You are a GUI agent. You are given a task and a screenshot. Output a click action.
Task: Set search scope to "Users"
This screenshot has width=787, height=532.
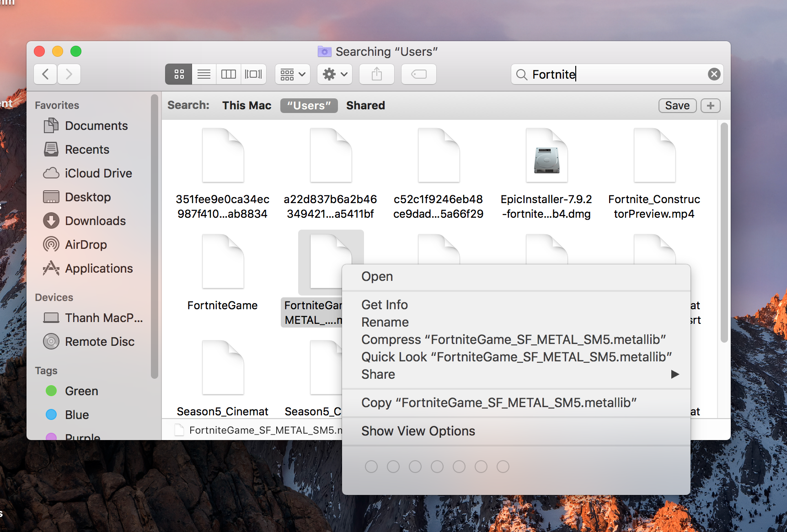(309, 106)
